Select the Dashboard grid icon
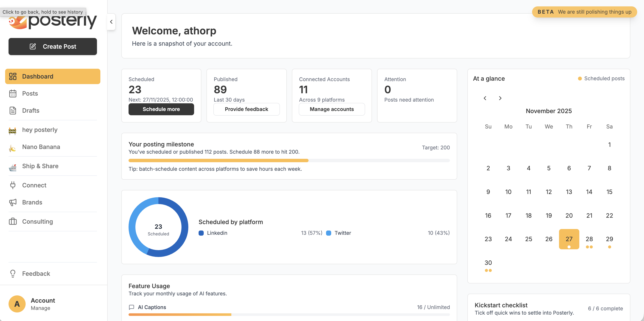The image size is (644, 321). 13,76
